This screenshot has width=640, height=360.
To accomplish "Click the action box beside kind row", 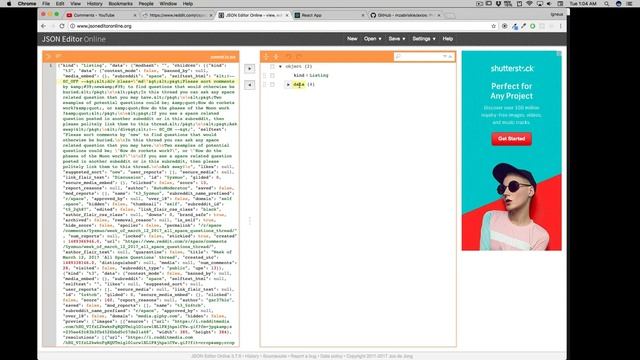I will (272, 76).
